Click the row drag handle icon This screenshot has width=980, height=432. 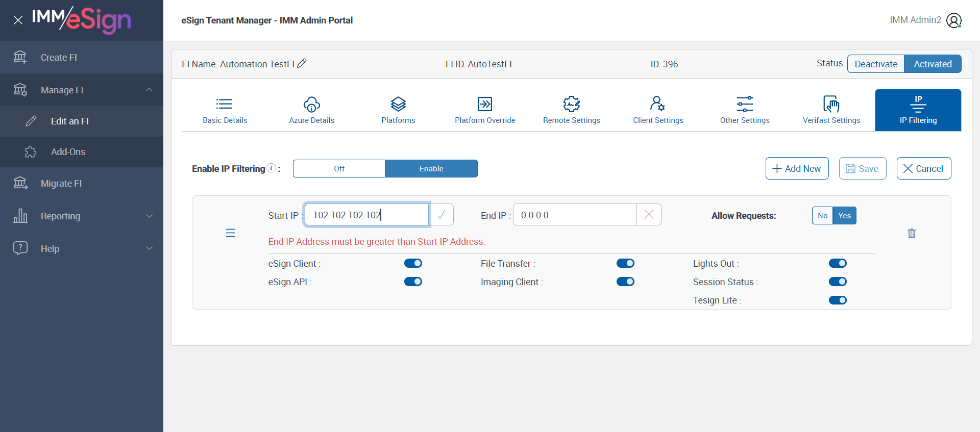[230, 233]
